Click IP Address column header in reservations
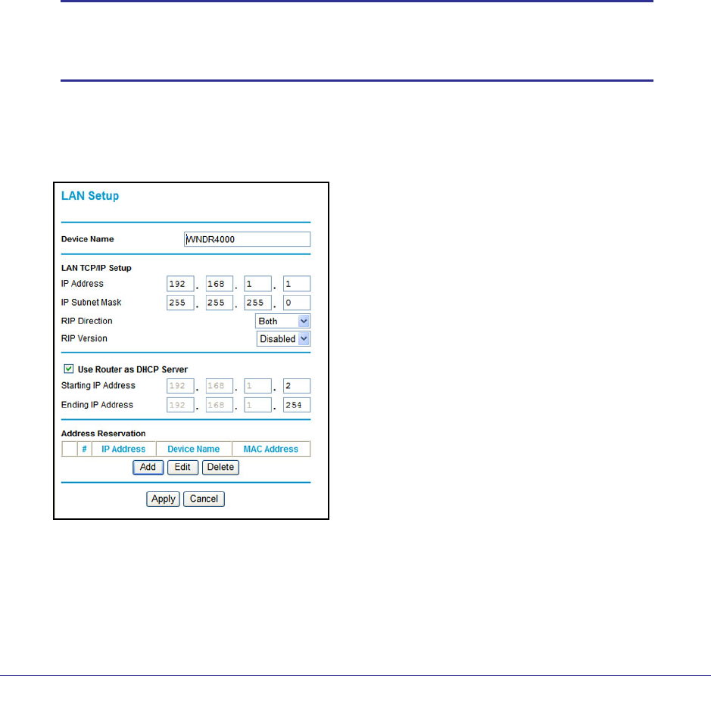This screenshot has width=711, height=728. (x=123, y=449)
